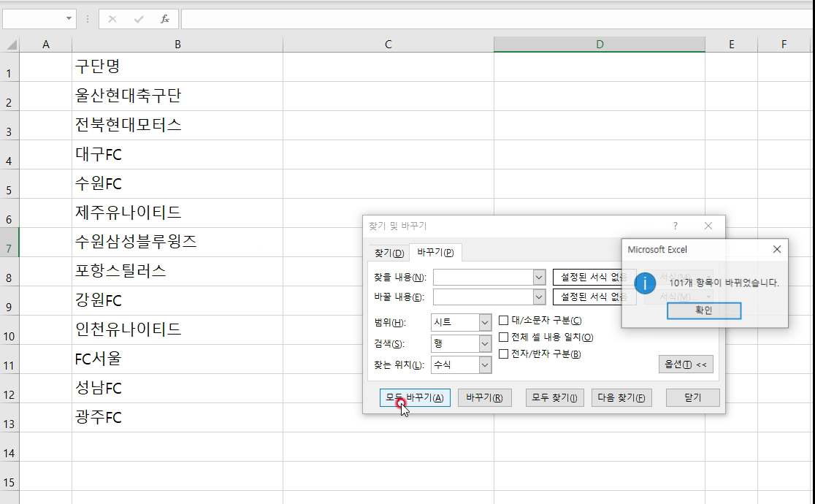The height and width of the screenshot is (504, 815).
Task: Click 다음 찾기 button
Action: (x=621, y=398)
